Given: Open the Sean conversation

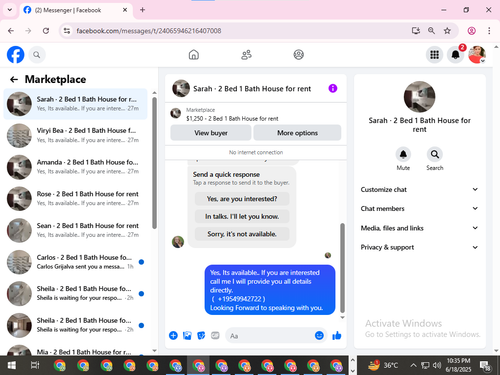Looking at the screenshot, I should 75,230.
